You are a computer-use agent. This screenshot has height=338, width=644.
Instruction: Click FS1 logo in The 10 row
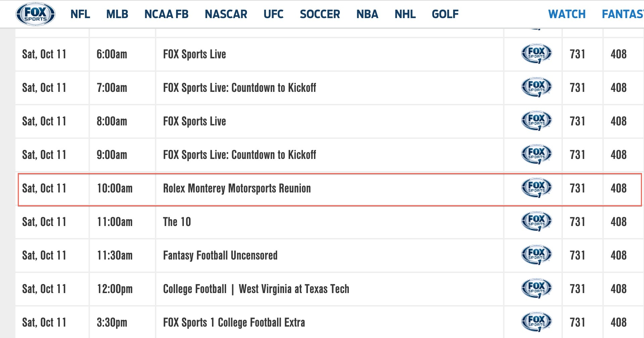coord(536,222)
